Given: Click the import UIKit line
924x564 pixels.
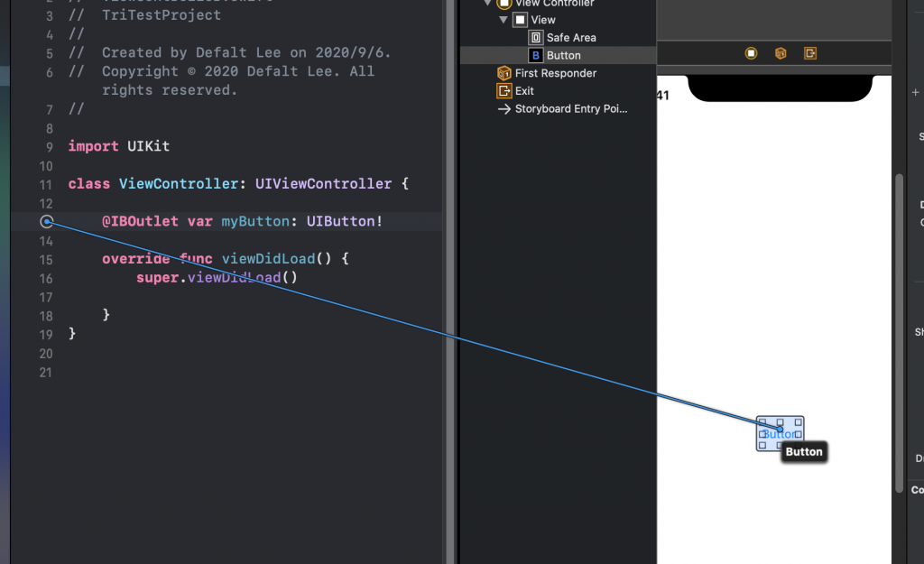Looking at the screenshot, I should click(119, 146).
